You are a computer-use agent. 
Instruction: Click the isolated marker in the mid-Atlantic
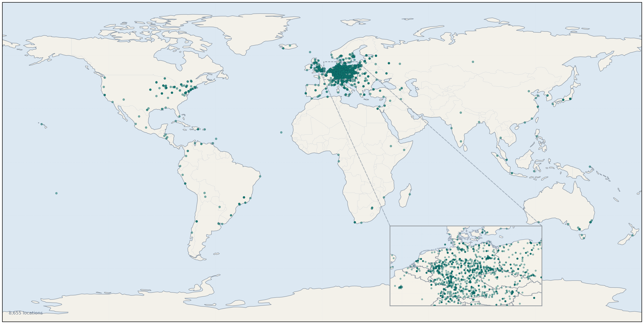click(x=281, y=133)
